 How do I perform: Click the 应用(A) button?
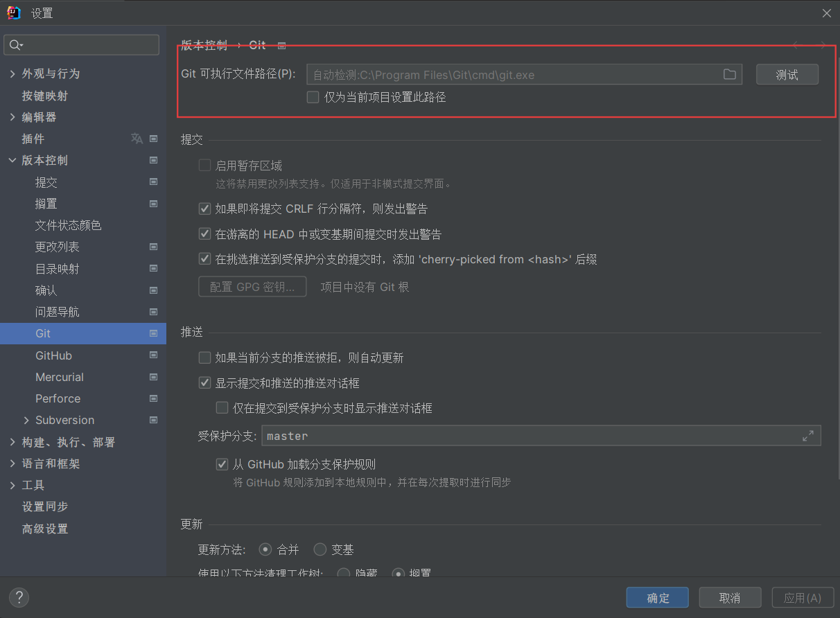[803, 597]
